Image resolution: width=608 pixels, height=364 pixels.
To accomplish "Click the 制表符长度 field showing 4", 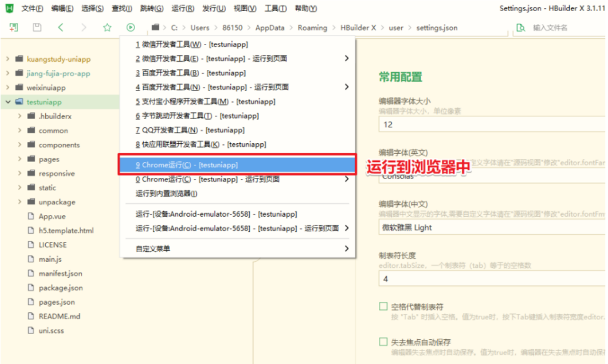I will click(492, 278).
